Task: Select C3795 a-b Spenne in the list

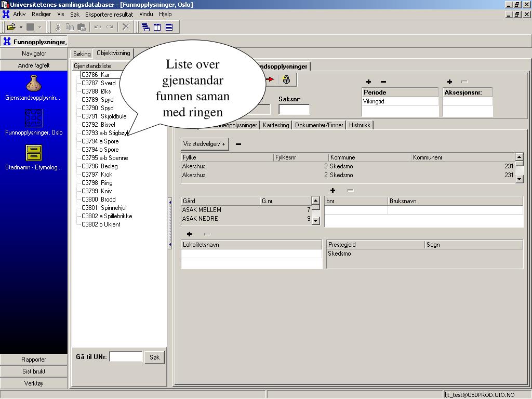Action: pyautogui.click(x=105, y=158)
